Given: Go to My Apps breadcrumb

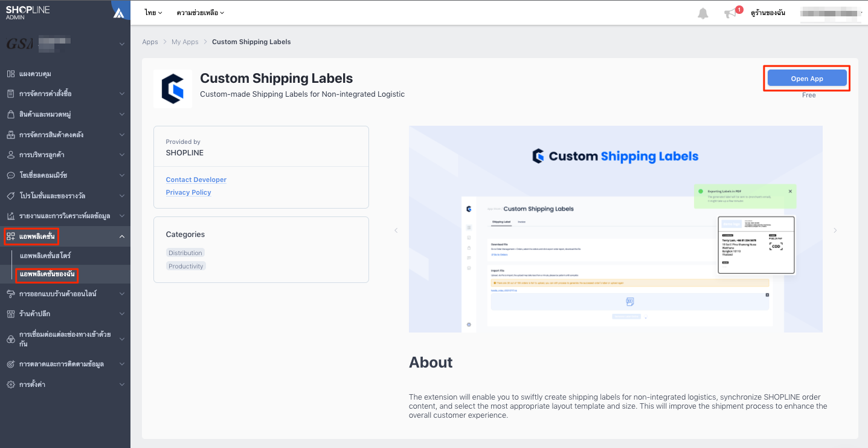Looking at the screenshot, I should (x=185, y=42).
